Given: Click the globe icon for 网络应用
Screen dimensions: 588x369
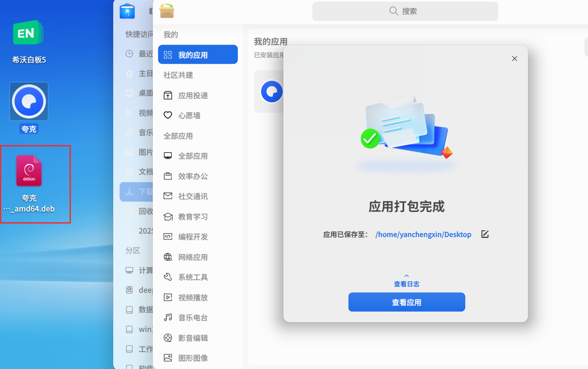Looking at the screenshot, I should (x=168, y=257).
